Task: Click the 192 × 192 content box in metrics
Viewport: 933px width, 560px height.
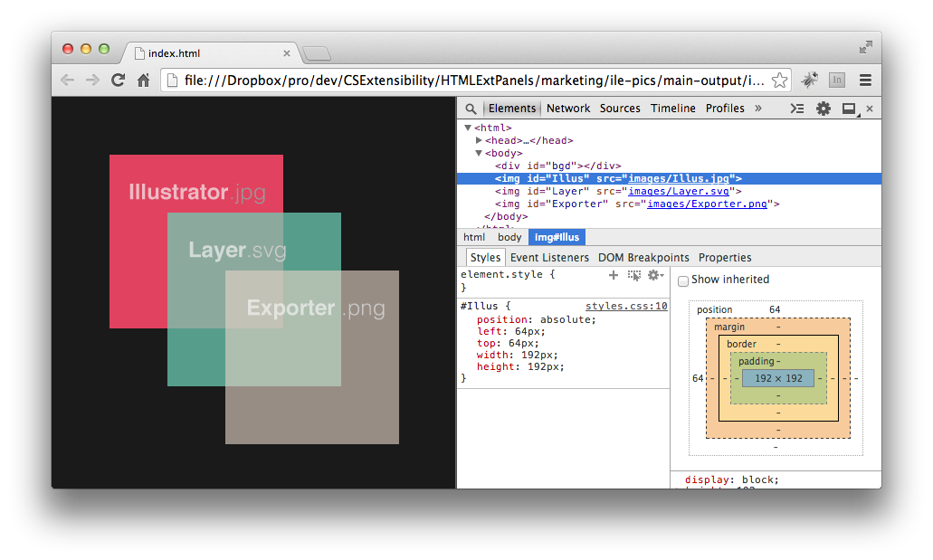Action: point(778,378)
